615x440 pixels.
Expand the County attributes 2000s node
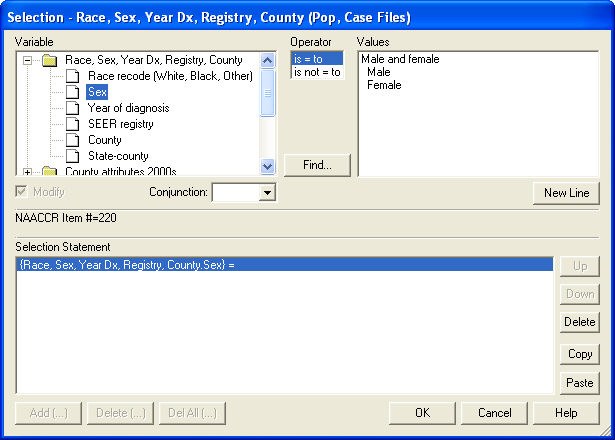click(28, 171)
